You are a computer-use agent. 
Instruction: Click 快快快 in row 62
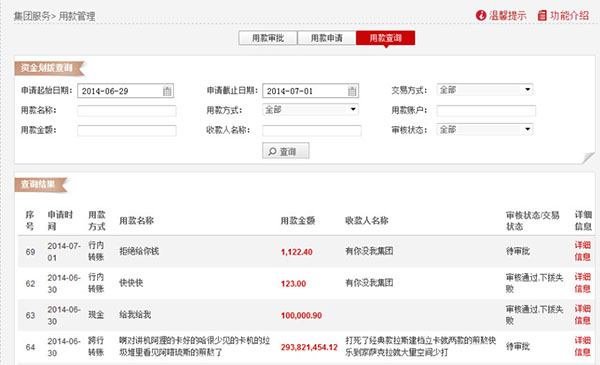131,283
